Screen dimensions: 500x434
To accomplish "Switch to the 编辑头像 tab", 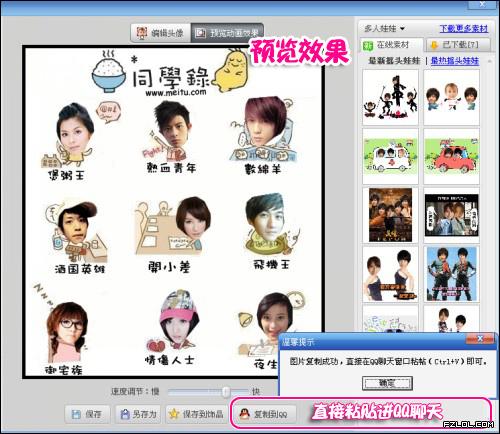I will [161, 33].
